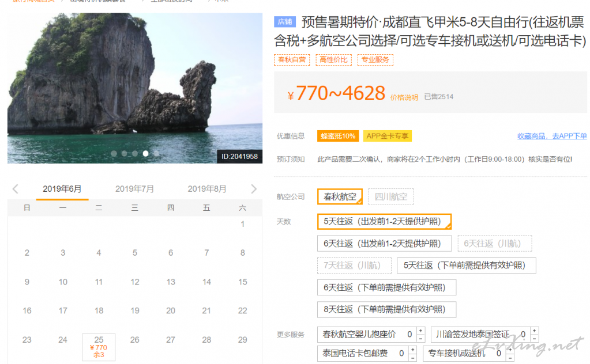590x364 pixels.
Task: Click the 春秋航空婴儿抱座价 quantity field
Action: [x=409, y=334]
